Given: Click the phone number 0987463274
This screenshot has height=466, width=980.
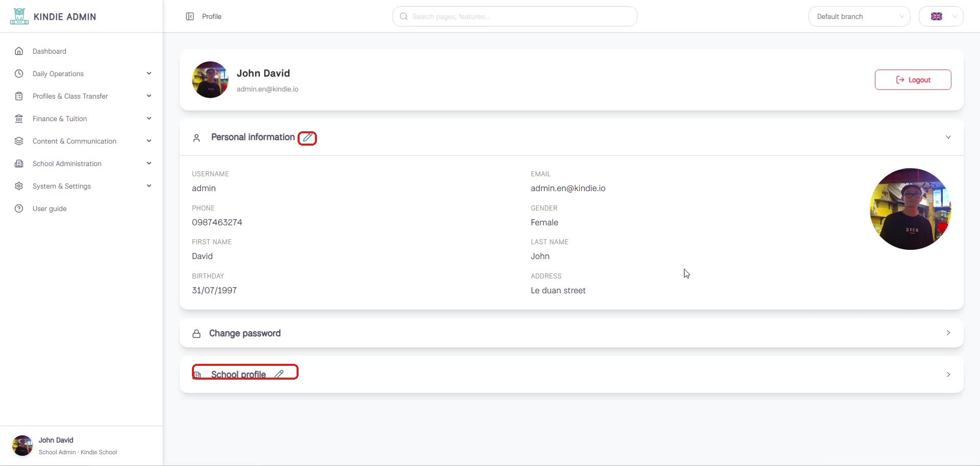Looking at the screenshot, I should (217, 222).
